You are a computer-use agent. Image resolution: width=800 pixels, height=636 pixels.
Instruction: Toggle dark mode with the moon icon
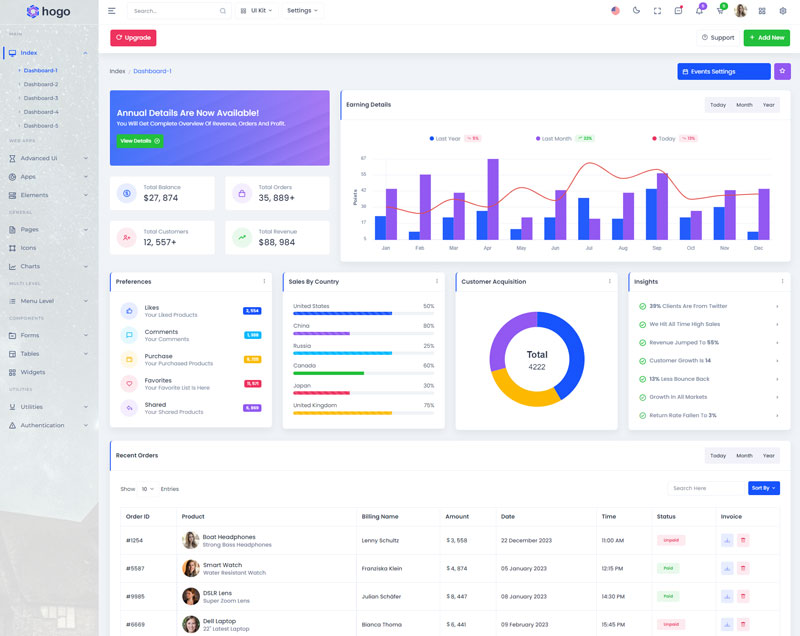(636, 11)
